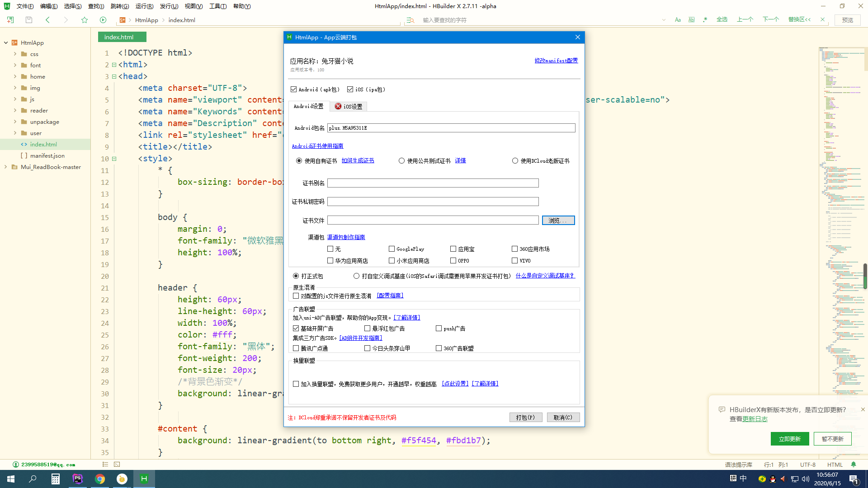
Task: Click the HBuilder X taskbar icon
Action: click(144, 479)
